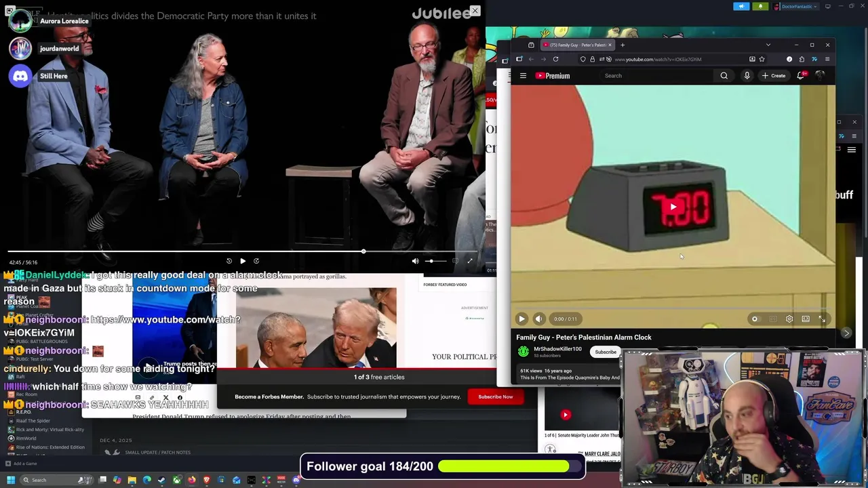Click the Become a Forbes Member text
This screenshot has height=488, width=868.
pyautogui.click(x=269, y=396)
